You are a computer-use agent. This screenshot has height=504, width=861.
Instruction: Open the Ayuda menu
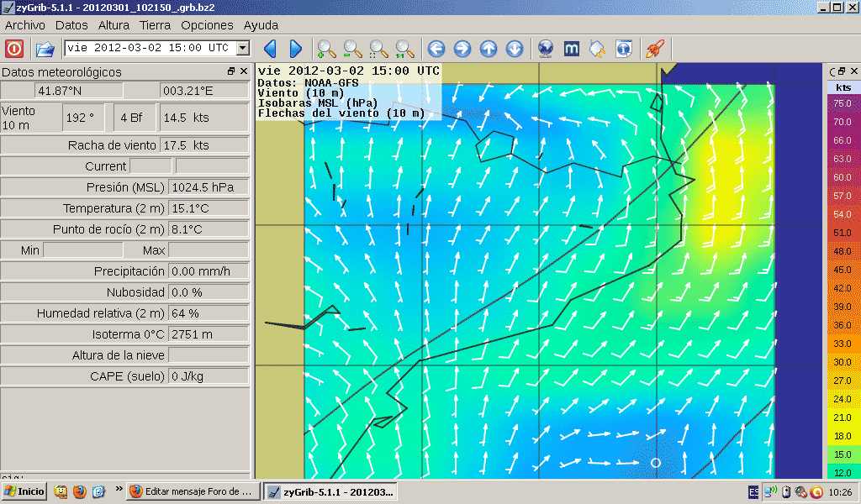pyautogui.click(x=261, y=25)
